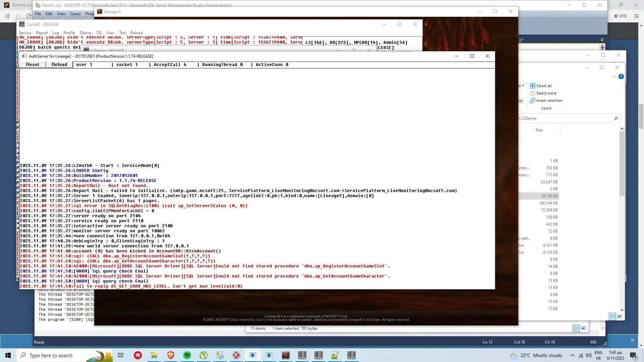Open the SSMS View menu
Image resolution: width=644 pixels, height=362 pixels.
coord(61,14)
